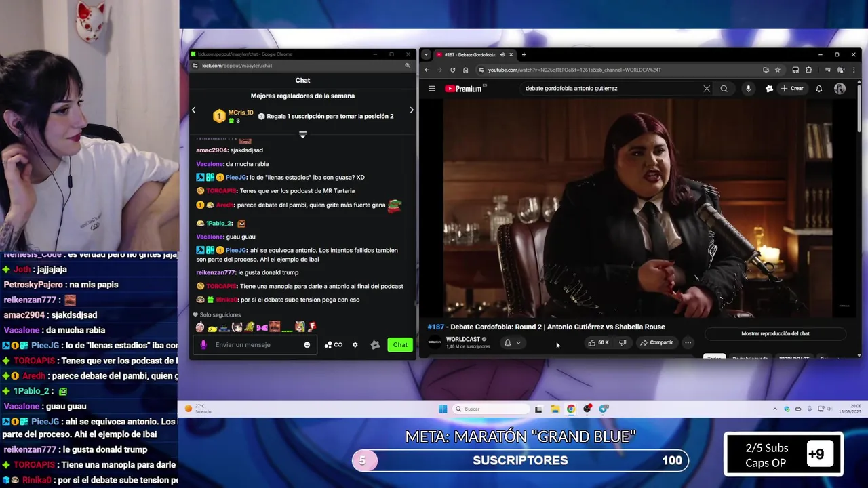Screen dimensions: 868x488
Task: Insert the red F emote
Action: [312, 327]
